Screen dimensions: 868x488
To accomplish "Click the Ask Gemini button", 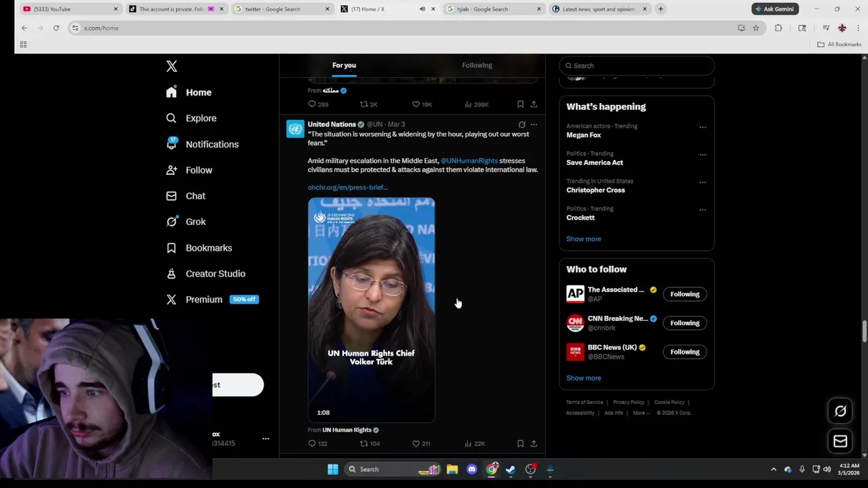I will pyautogui.click(x=775, y=9).
